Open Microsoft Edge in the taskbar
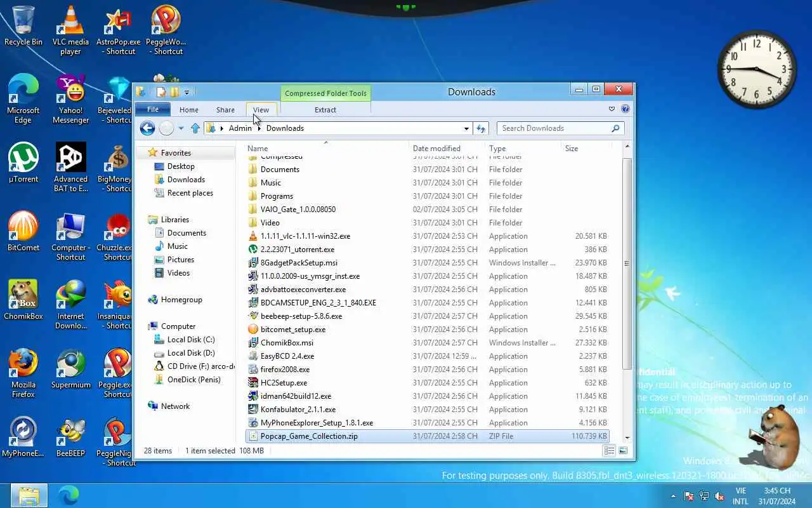The image size is (812, 508). click(69, 495)
